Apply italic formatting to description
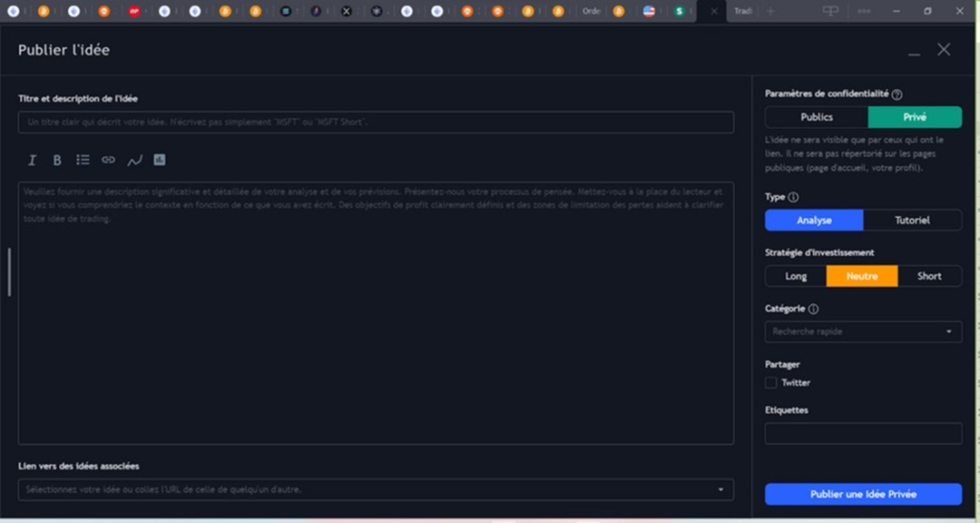The height and width of the screenshot is (523, 980). pos(32,161)
